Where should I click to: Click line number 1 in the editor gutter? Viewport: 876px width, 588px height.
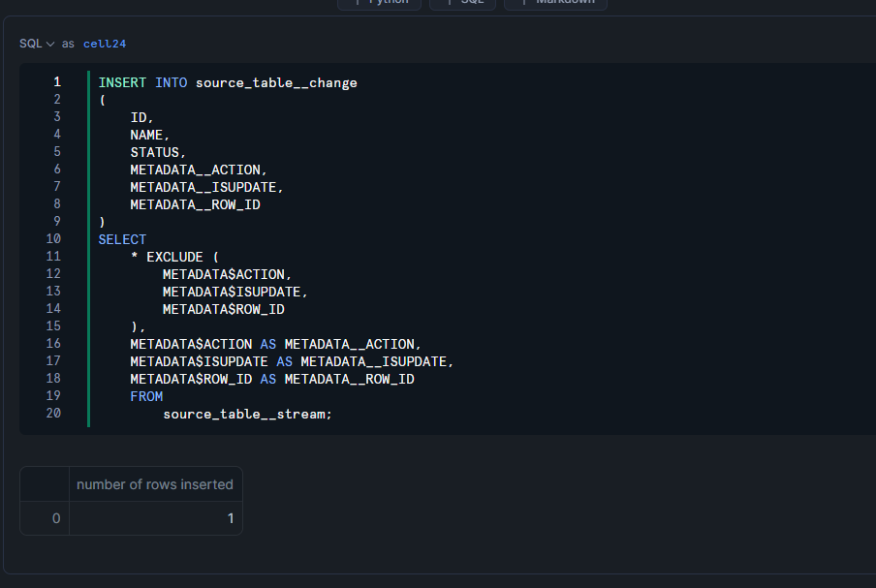click(57, 82)
